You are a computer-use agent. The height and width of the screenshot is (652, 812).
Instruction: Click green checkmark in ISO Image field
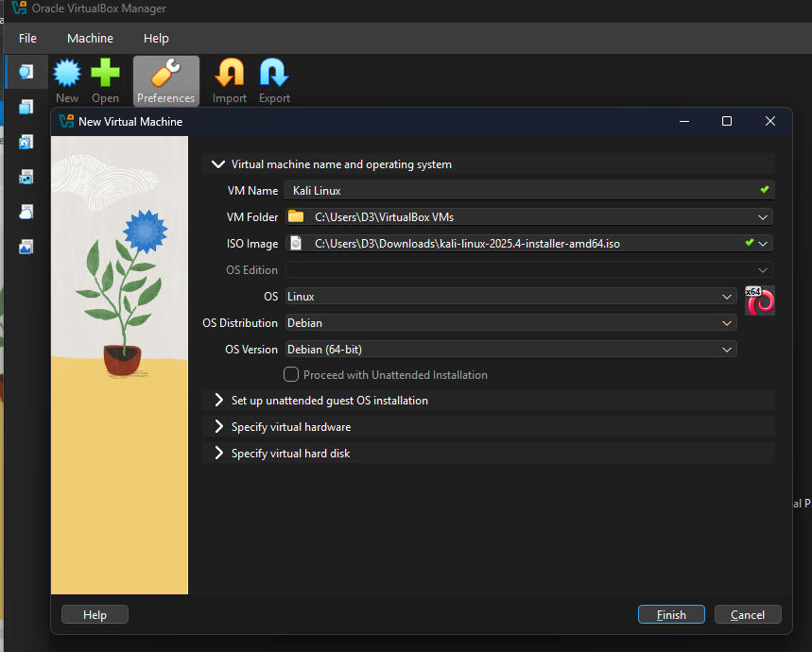pos(749,242)
